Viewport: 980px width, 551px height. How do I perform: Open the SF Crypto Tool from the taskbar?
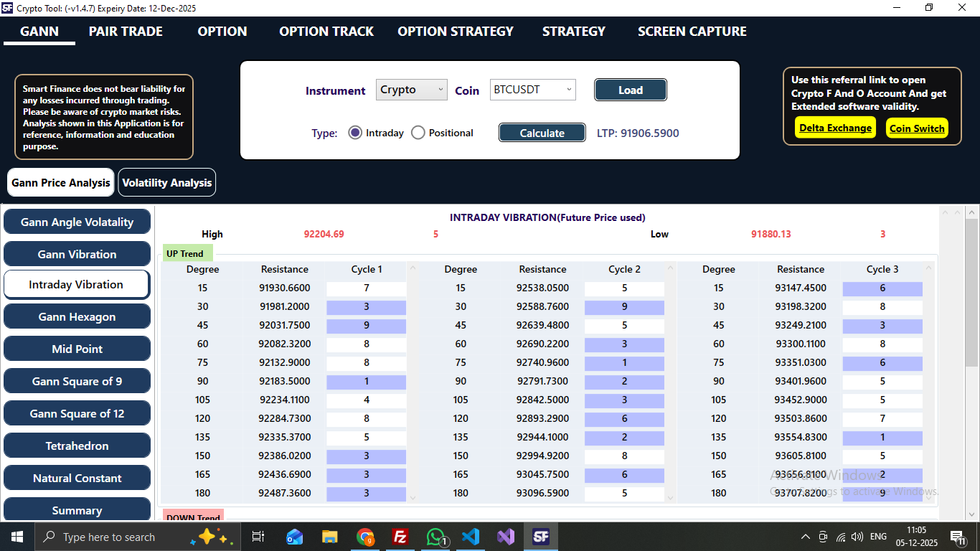tap(541, 536)
